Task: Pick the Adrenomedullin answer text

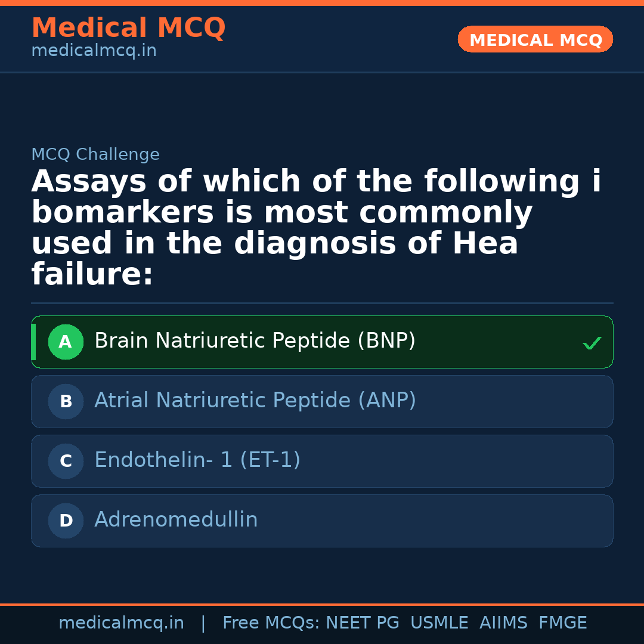Action: [176, 520]
